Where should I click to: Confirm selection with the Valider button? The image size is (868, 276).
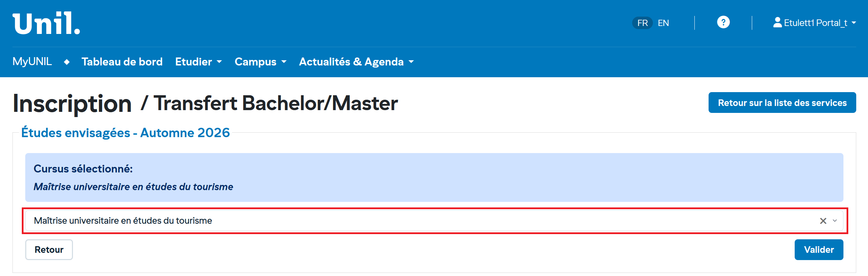(819, 250)
